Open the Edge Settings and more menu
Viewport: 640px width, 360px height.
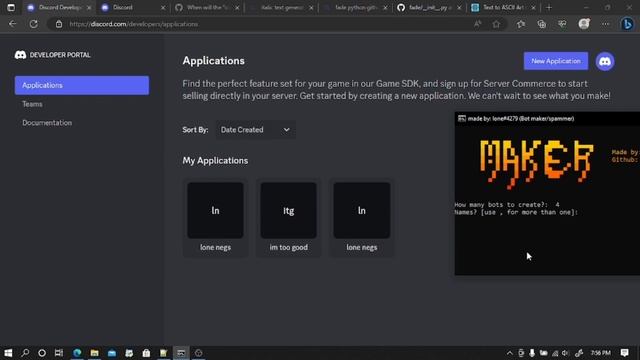point(605,24)
